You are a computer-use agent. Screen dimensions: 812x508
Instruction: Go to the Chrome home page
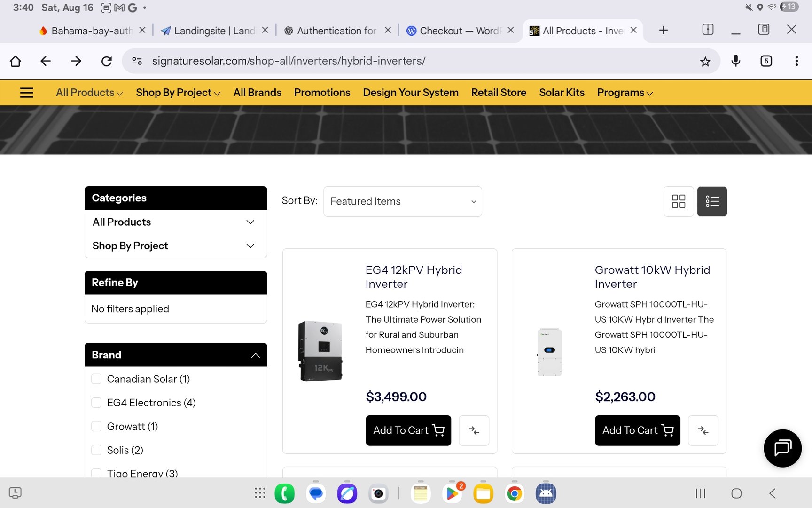click(x=16, y=61)
